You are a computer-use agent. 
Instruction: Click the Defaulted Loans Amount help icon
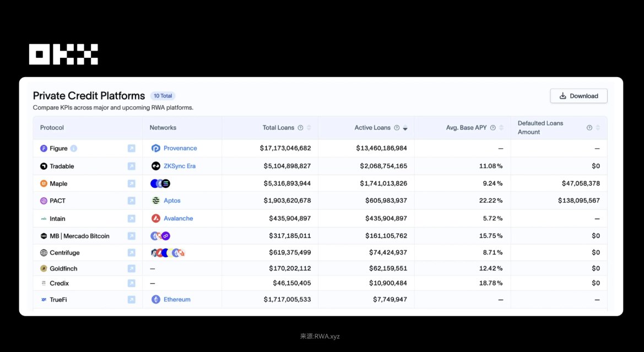tap(589, 128)
